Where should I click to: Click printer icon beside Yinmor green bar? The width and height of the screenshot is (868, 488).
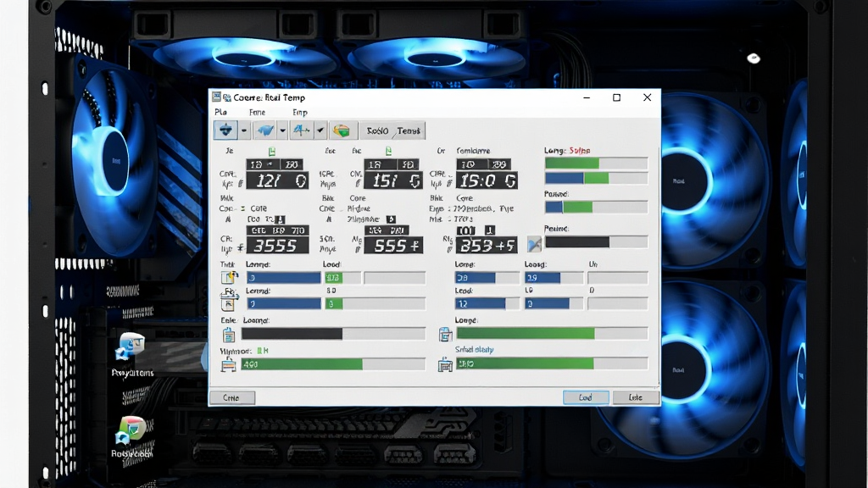coord(229,365)
